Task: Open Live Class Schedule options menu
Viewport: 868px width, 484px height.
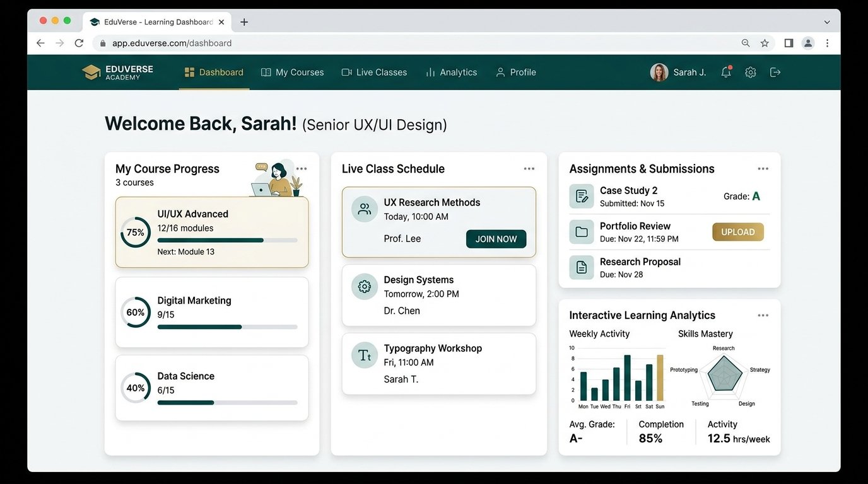Action: coord(529,168)
